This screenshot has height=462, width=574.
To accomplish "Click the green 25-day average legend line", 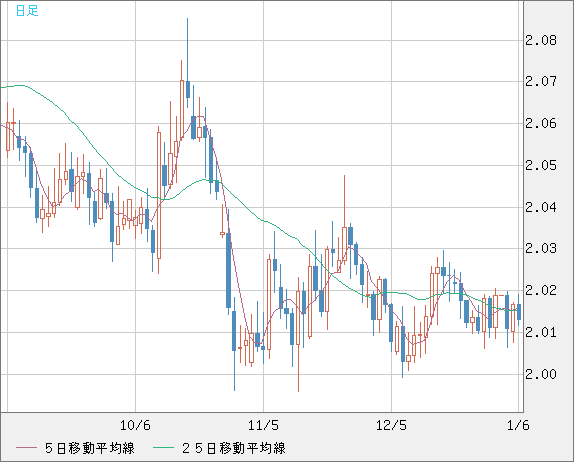I will click(163, 448).
